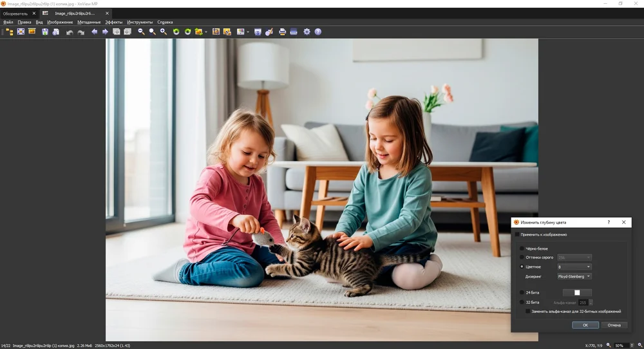The height and width of the screenshot is (349, 644).
Task: Rotate the image counter-clockwise
Action: [x=176, y=32]
